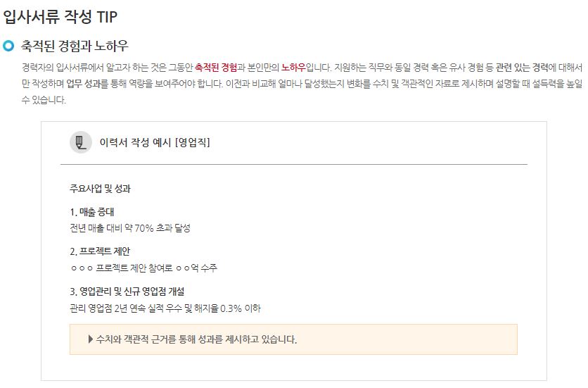Click the 전년 매출 대비 약 70% 초과 달성 line
588x388 pixels.
point(130,228)
